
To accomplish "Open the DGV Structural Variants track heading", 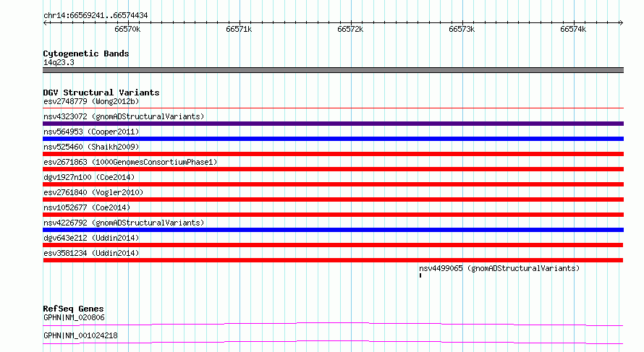I will click(x=101, y=93).
